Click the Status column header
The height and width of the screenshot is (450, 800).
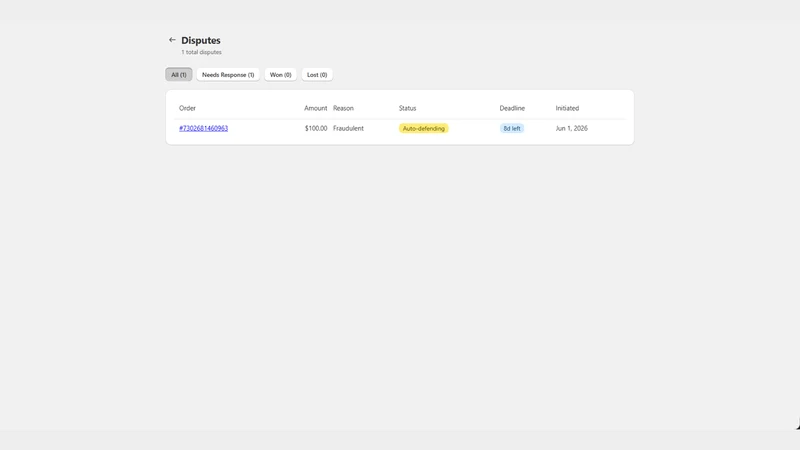(x=408, y=108)
